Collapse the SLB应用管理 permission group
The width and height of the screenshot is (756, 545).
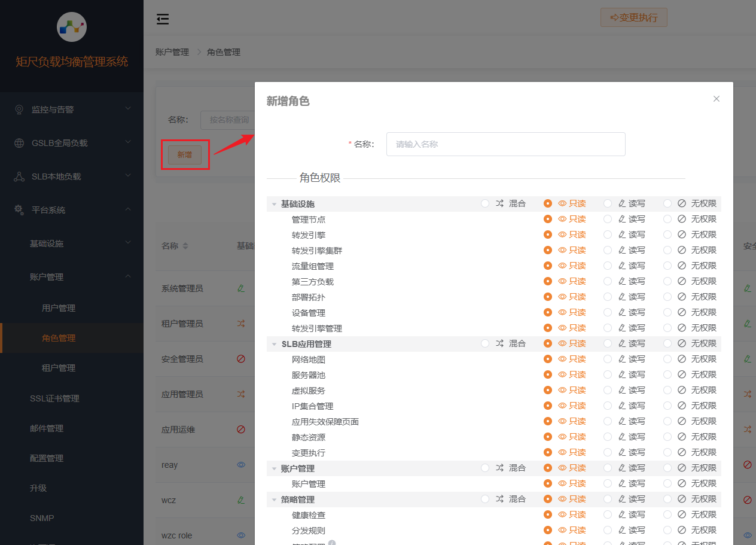pyautogui.click(x=275, y=344)
